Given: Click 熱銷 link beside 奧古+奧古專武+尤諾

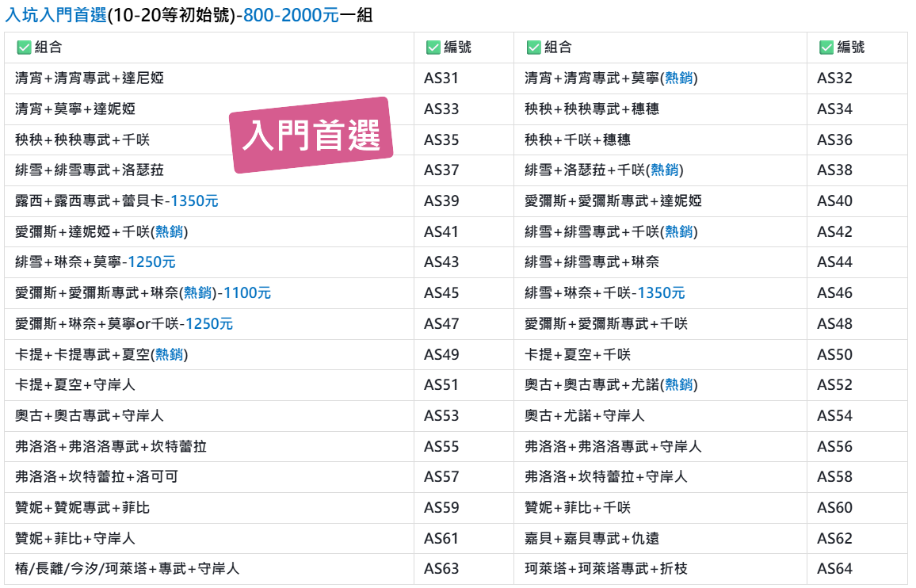Looking at the screenshot, I should 679,384.
